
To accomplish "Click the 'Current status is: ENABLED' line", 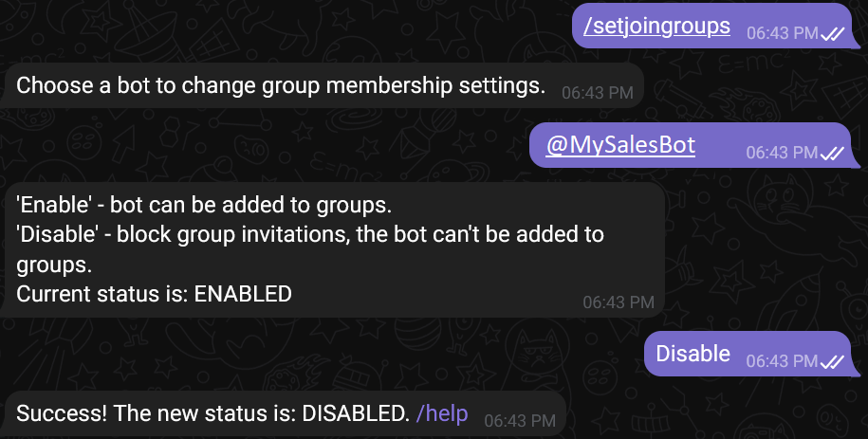I will point(154,294).
